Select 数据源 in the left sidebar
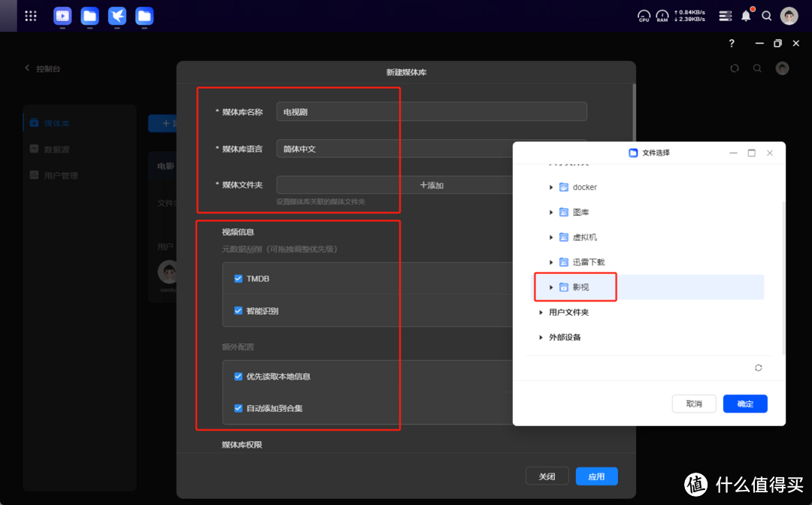Image resolution: width=812 pixels, height=505 pixels. coord(56,150)
